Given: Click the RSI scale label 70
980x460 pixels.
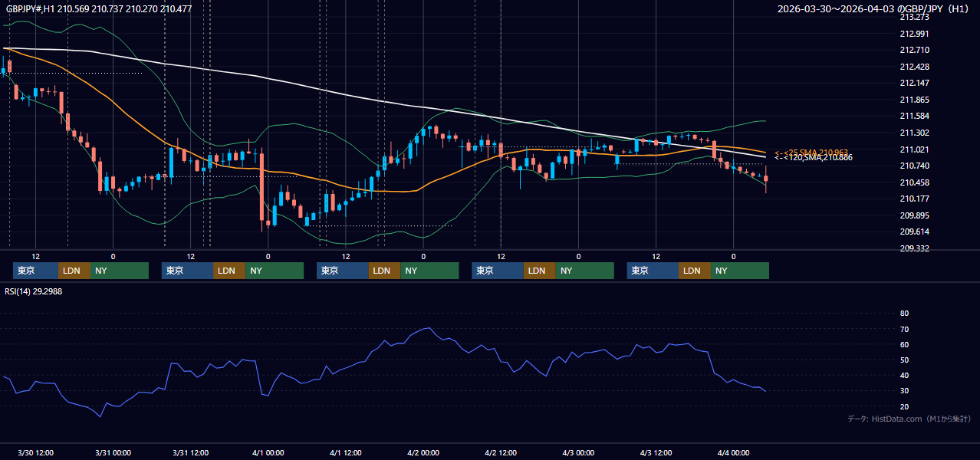Looking at the screenshot, I should pos(904,329).
